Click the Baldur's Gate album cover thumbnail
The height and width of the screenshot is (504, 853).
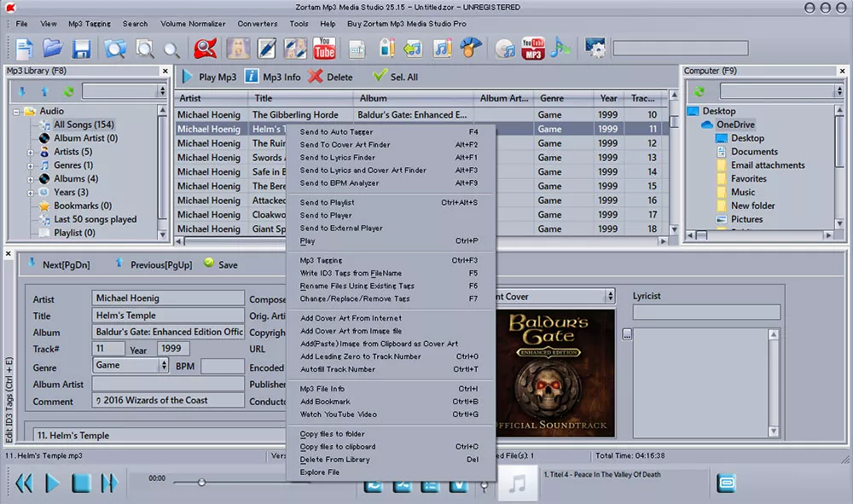click(x=555, y=373)
